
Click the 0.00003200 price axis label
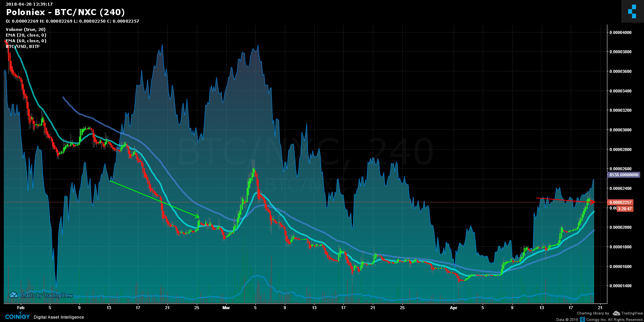620,111
